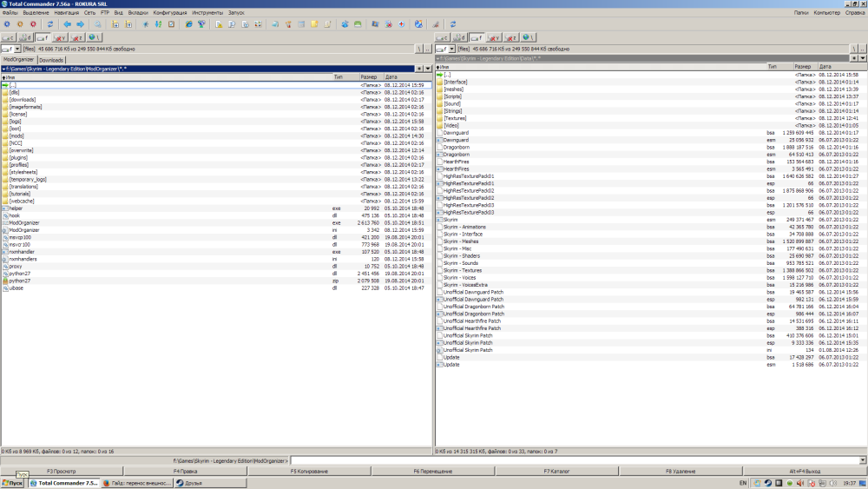Click into the command line input field

[575, 460]
